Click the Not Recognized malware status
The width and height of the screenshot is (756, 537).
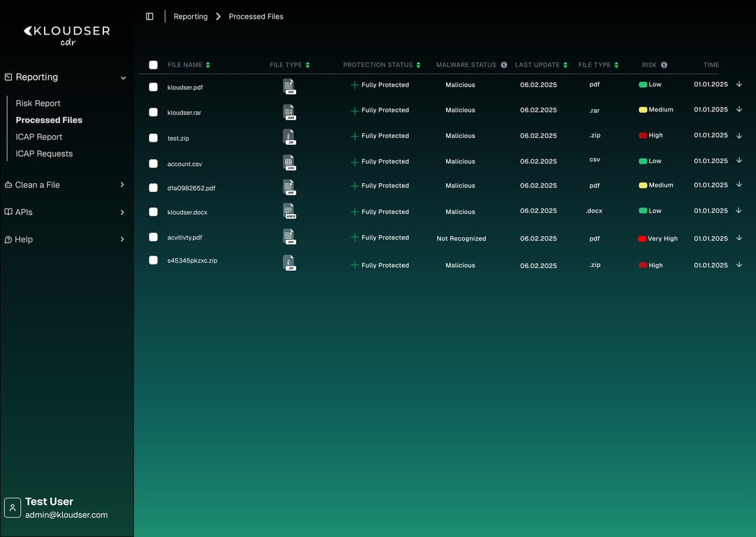pyautogui.click(x=461, y=239)
